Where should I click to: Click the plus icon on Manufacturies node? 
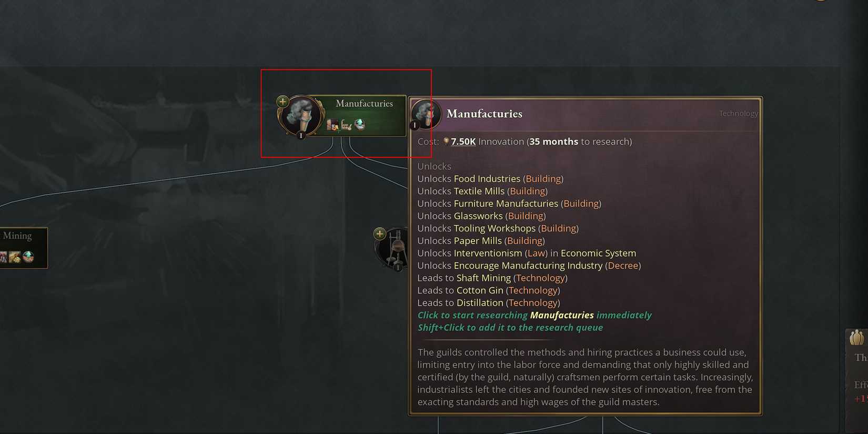coord(282,101)
